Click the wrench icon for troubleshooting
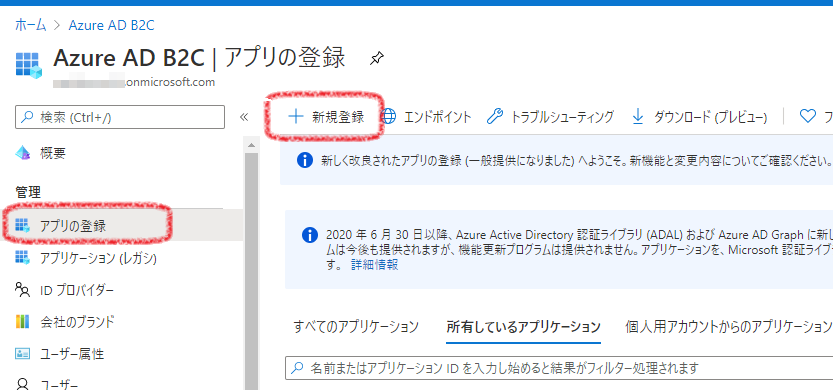Viewport: 833px width, 390px height. 494,117
